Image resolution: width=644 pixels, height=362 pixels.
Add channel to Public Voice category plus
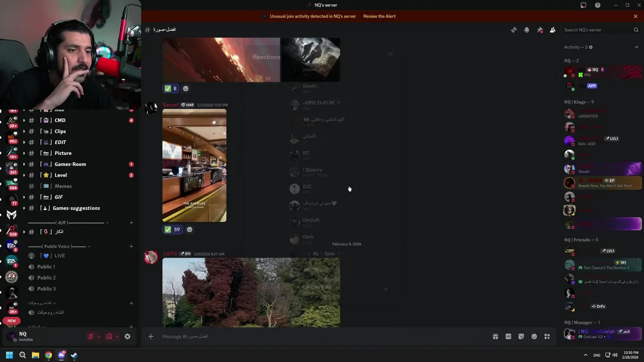pyautogui.click(x=131, y=246)
